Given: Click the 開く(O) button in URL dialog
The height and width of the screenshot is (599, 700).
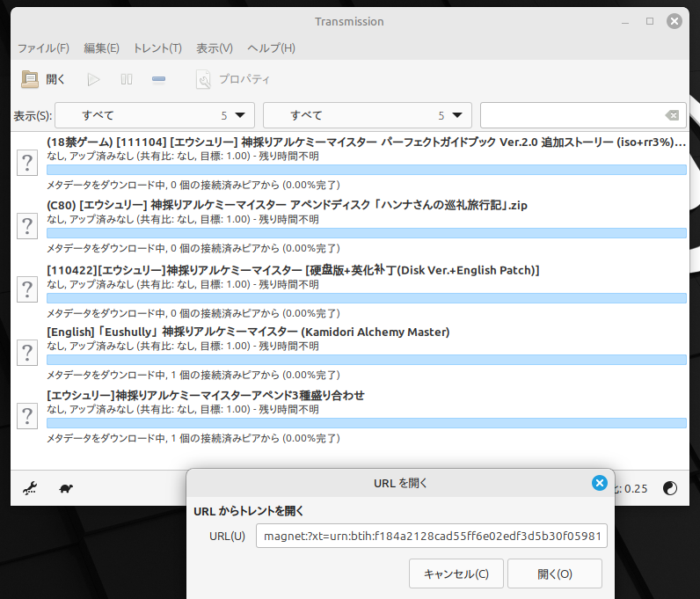Looking at the screenshot, I should [x=555, y=573].
